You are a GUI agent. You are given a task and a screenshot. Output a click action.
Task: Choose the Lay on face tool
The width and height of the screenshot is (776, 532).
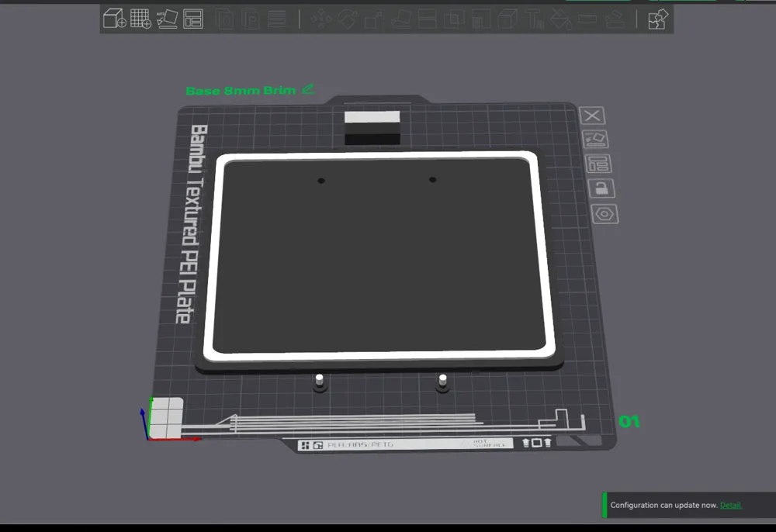(x=400, y=19)
